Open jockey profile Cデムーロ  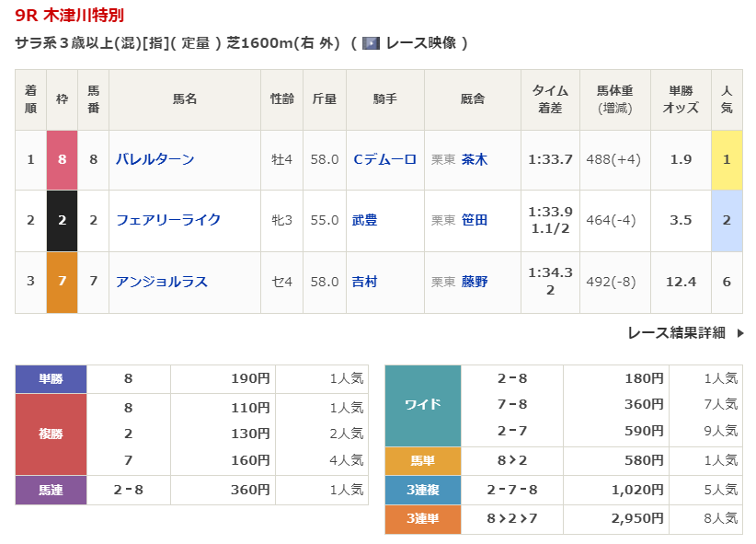384,159
